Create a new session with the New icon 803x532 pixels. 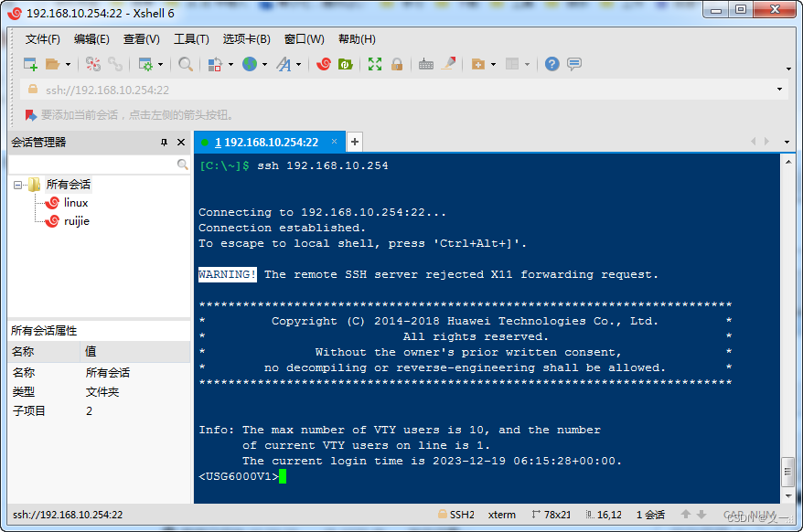coord(30,64)
